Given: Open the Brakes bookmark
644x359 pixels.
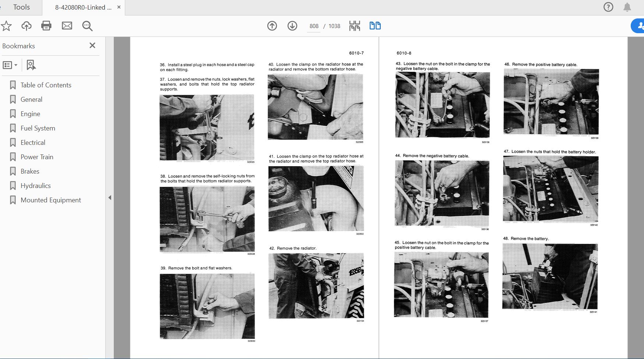Looking at the screenshot, I should coord(30,171).
